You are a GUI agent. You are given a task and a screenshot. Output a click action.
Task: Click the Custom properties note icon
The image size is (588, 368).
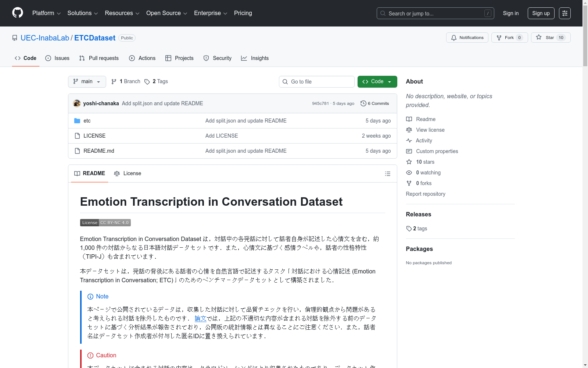click(x=409, y=151)
